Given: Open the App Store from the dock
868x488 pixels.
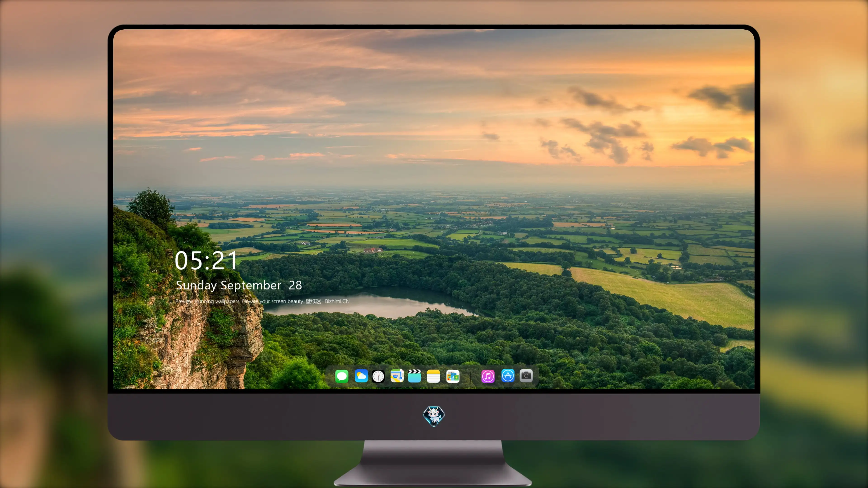Looking at the screenshot, I should pos(508,375).
